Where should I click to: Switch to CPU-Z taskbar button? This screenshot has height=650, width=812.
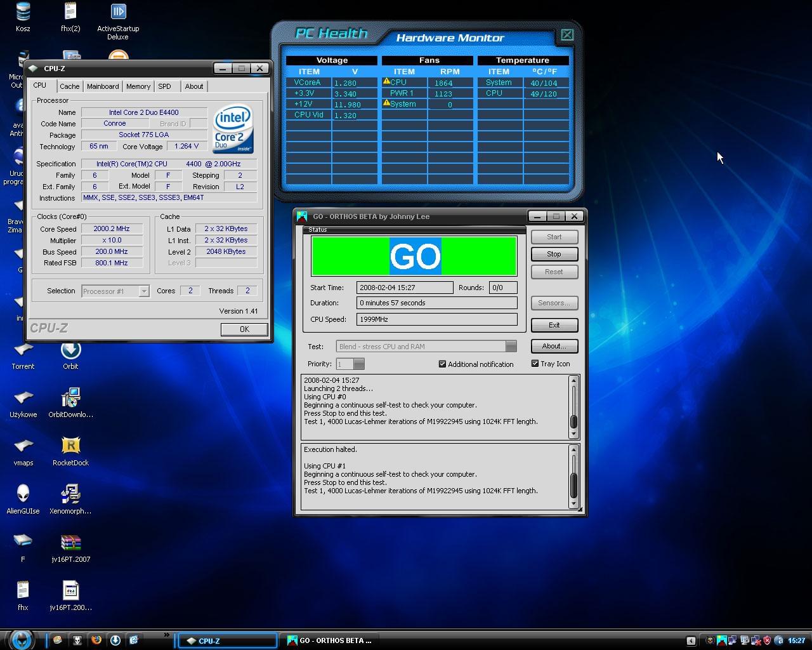click(227, 640)
